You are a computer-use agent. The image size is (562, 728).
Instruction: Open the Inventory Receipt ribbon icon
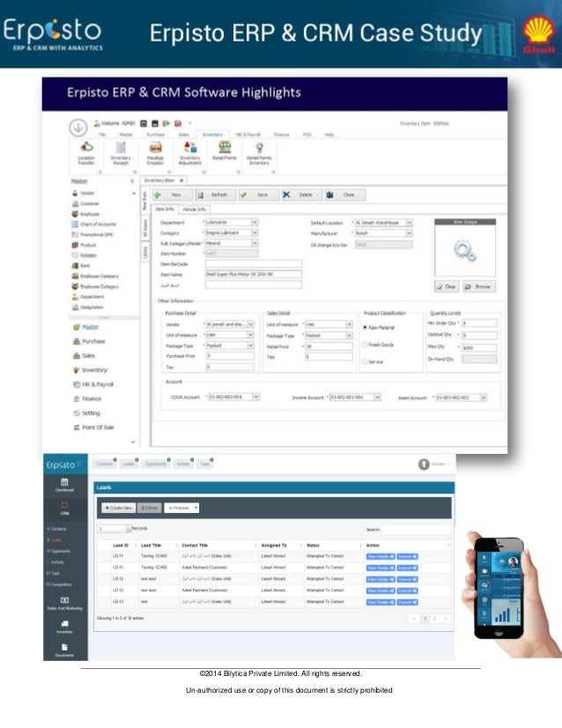click(121, 152)
